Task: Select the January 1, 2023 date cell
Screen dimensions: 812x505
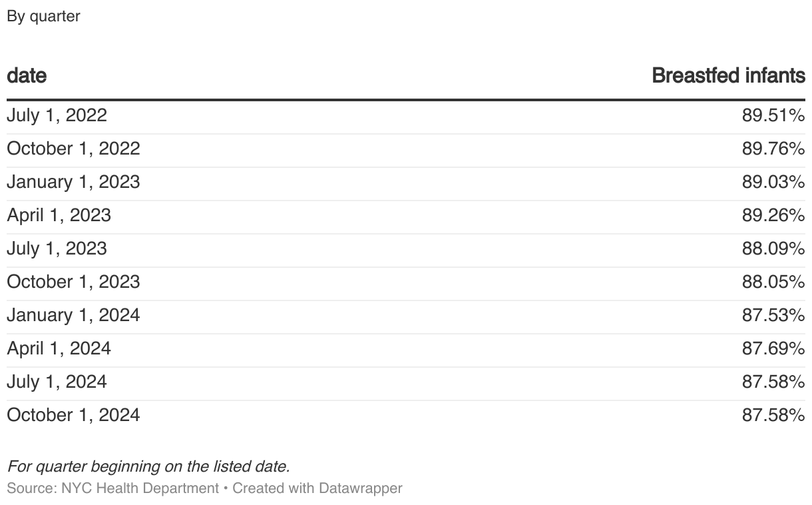Action: tap(73, 182)
